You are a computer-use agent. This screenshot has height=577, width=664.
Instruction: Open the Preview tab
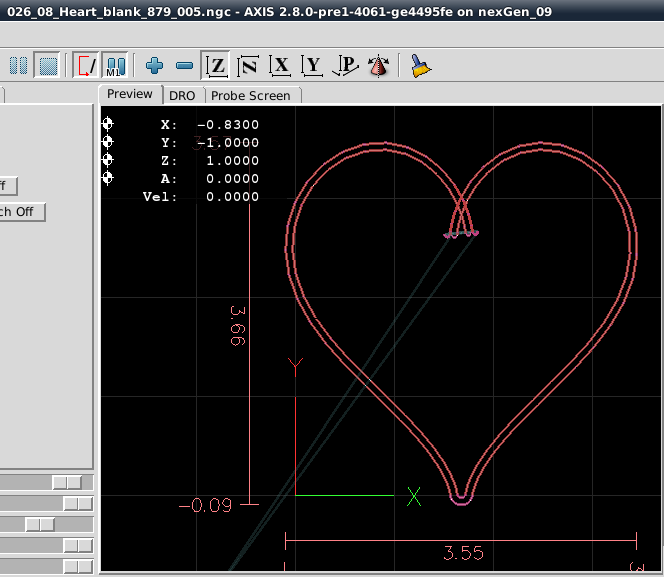[130, 94]
